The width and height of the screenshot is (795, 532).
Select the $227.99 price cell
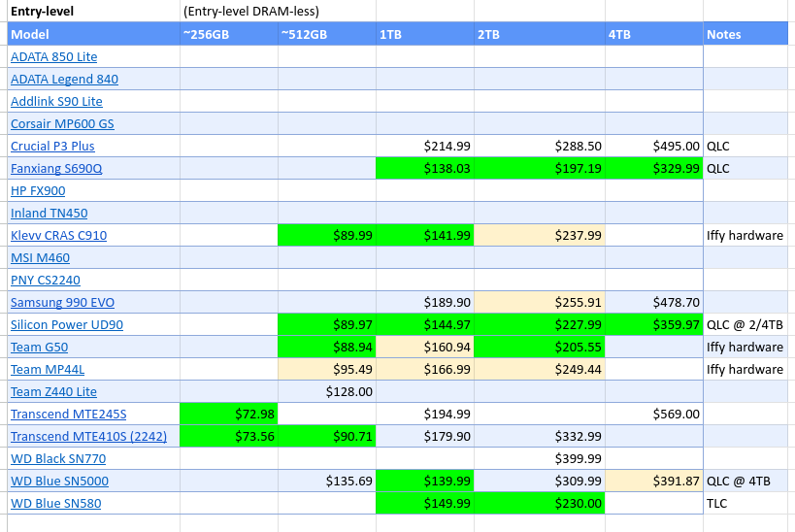540,324
